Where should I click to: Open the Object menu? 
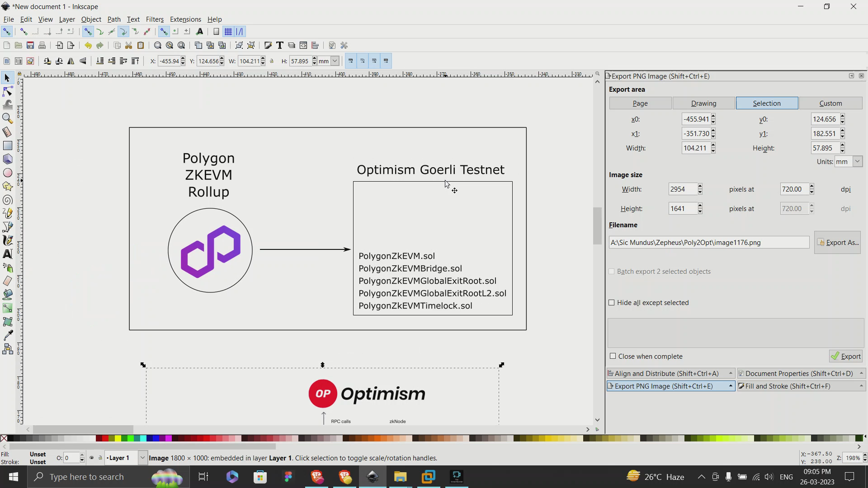pos(91,19)
